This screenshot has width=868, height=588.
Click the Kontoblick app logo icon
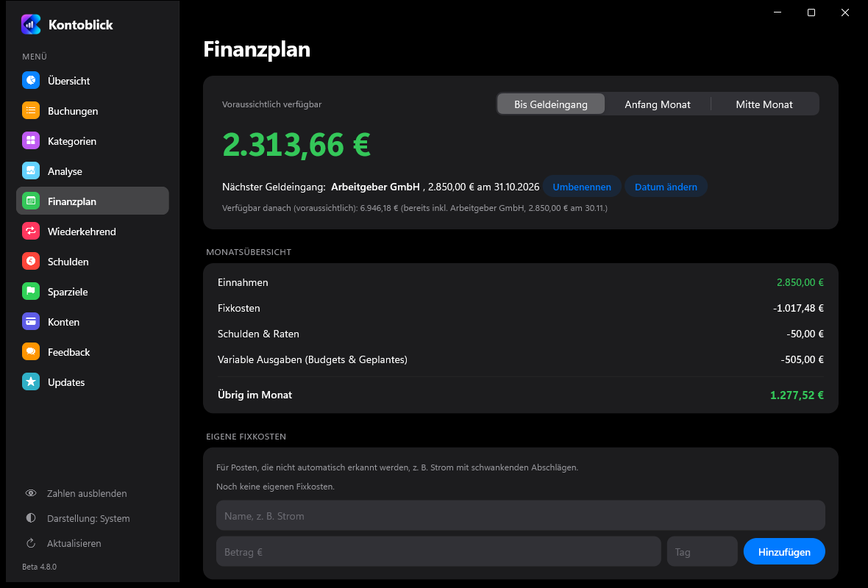[x=31, y=24]
